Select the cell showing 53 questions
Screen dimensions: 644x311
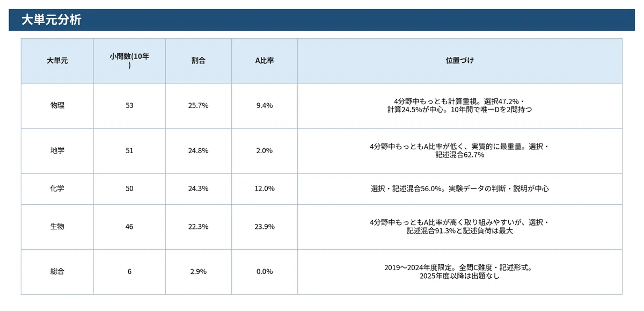129,106
